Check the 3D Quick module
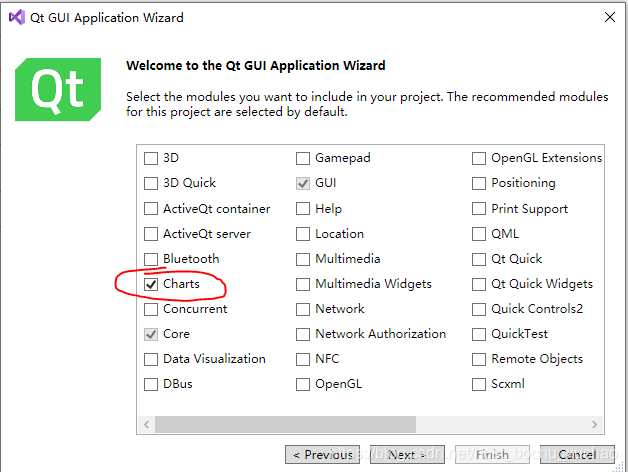 (151, 184)
